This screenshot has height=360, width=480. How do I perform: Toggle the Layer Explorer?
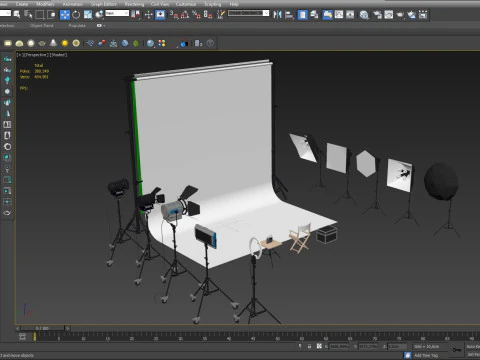pyautogui.click(x=314, y=14)
